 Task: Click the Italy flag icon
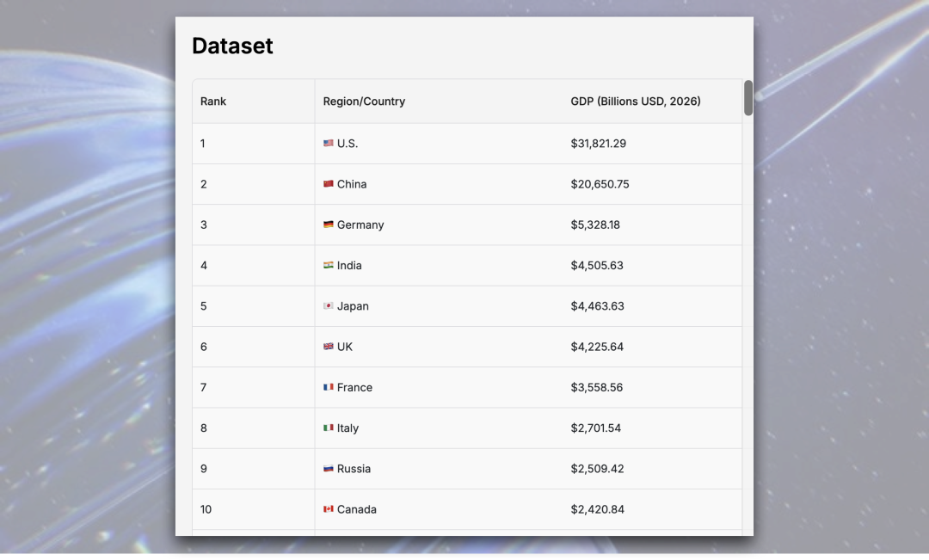328,428
